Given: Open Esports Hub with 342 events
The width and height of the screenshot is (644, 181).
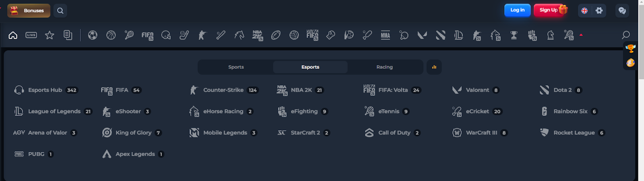Looking at the screenshot, I should point(45,90).
